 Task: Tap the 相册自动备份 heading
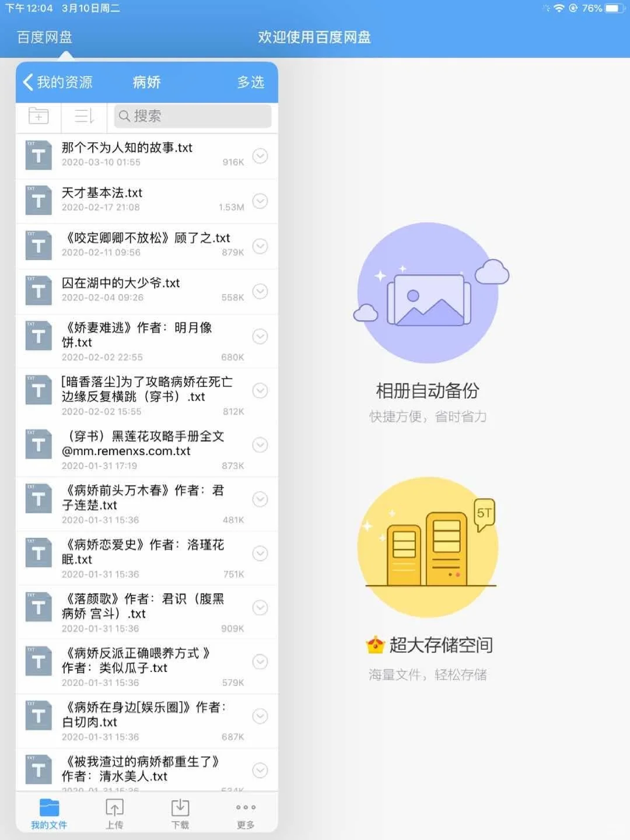tap(428, 391)
